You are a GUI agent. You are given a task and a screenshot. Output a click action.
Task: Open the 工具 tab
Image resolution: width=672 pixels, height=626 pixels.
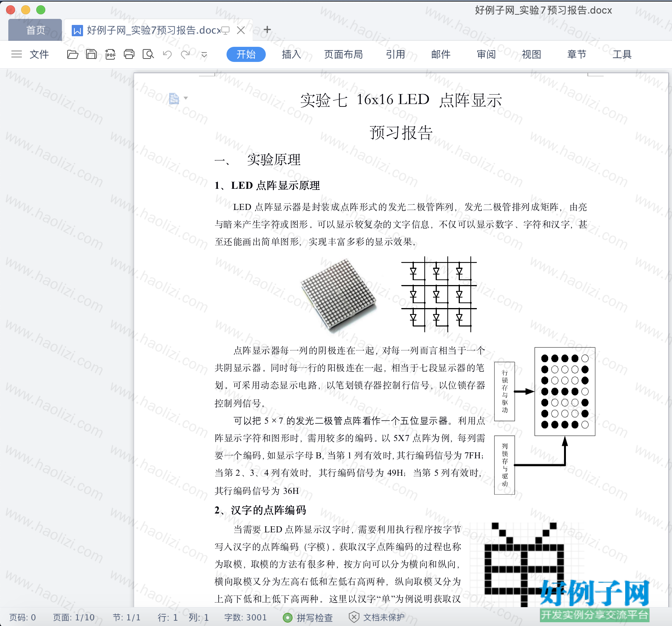tap(622, 54)
